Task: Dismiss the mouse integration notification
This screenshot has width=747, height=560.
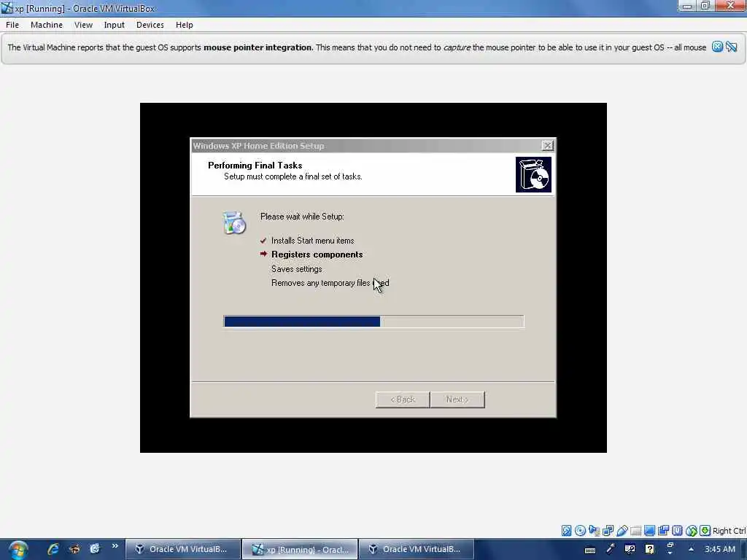Action: point(717,47)
